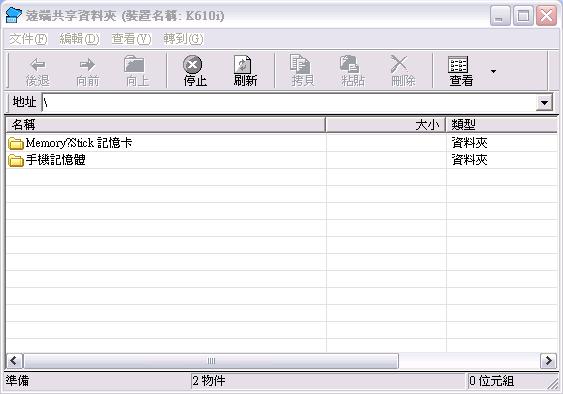
Task: Click the 準備 status bar text
Action: tap(17, 380)
